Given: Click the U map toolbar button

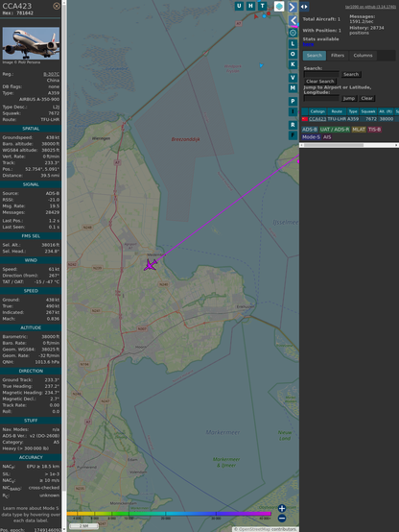Looking at the screenshot, I should click(239, 6).
